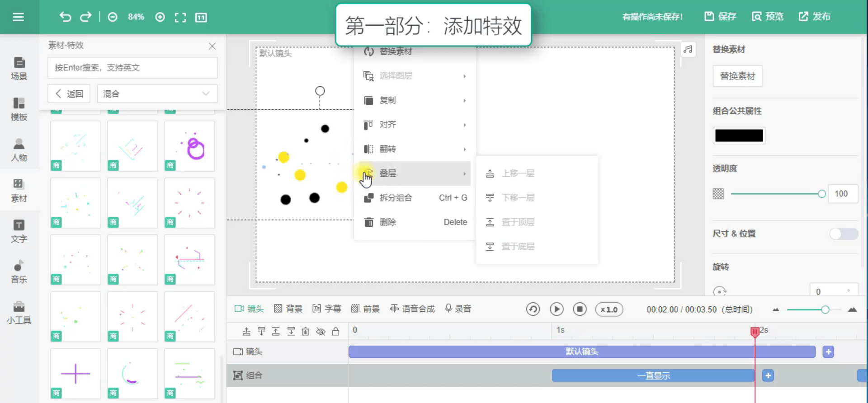
Task: Click the fullscreen fit icon
Action: pyautogui.click(x=180, y=17)
